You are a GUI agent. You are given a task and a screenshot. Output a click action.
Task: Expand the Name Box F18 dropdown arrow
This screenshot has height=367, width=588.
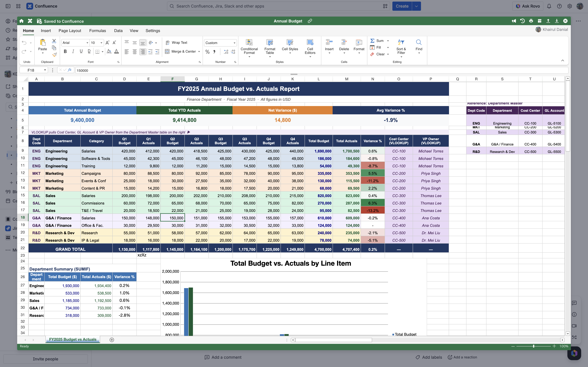click(45, 70)
